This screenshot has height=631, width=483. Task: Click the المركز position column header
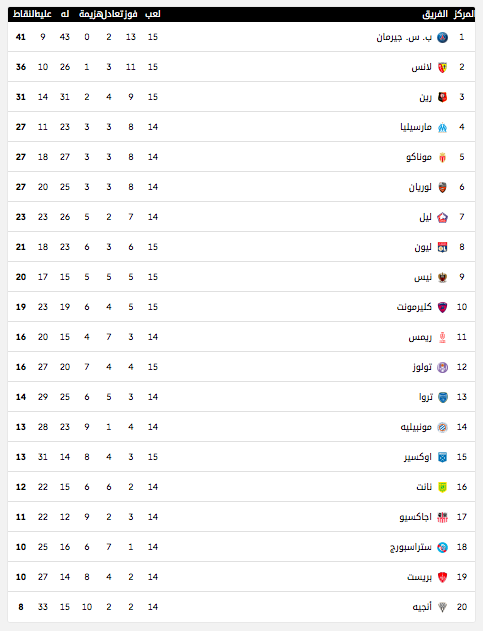pyautogui.click(x=463, y=14)
